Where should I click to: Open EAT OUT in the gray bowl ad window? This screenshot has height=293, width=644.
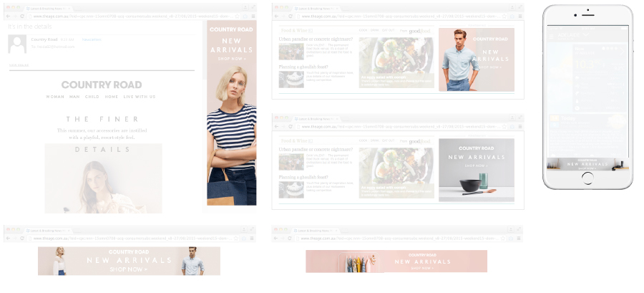388,140
